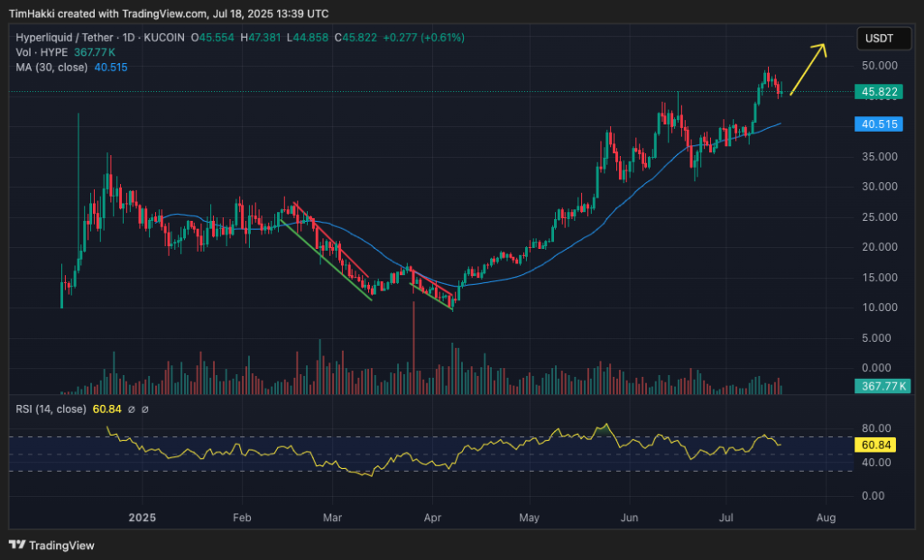Click the Aug label on the time axis
The width and height of the screenshot is (924, 560).
pos(826,518)
